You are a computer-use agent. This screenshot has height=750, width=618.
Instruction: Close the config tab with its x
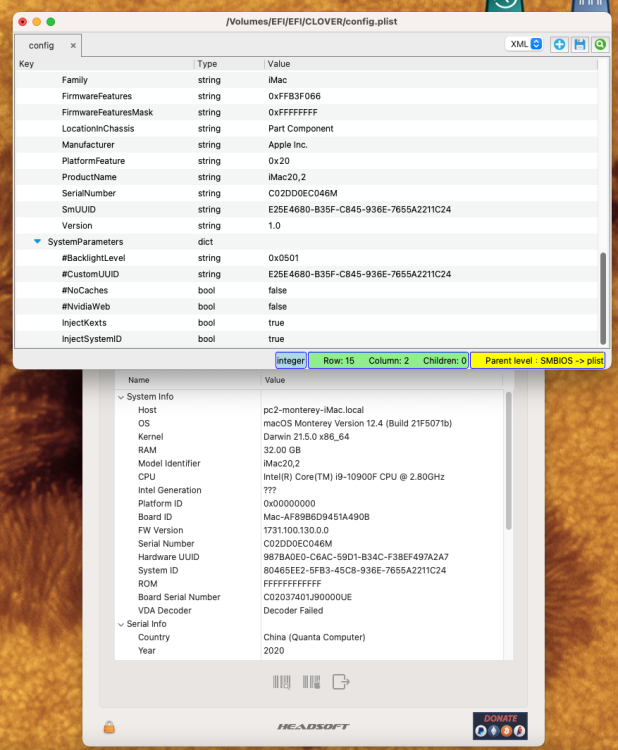click(x=73, y=45)
